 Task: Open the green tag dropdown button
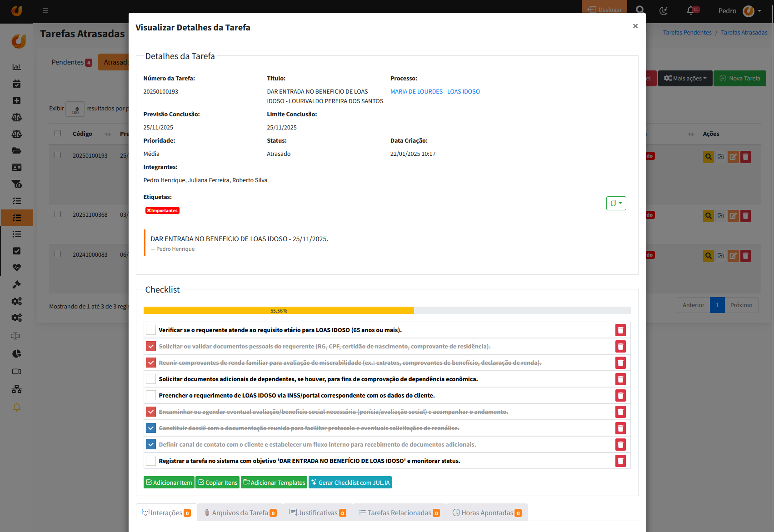click(616, 204)
